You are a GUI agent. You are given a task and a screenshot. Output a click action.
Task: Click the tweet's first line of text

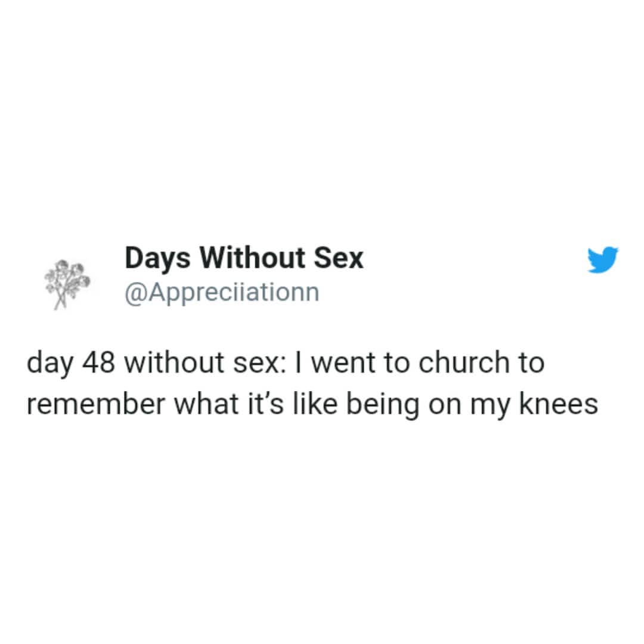(285, 363)
